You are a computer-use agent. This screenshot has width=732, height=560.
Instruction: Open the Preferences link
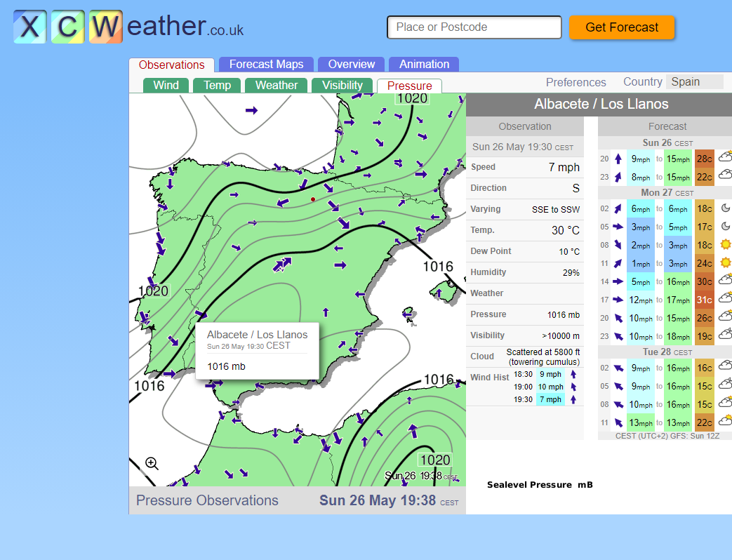(575, 82)
